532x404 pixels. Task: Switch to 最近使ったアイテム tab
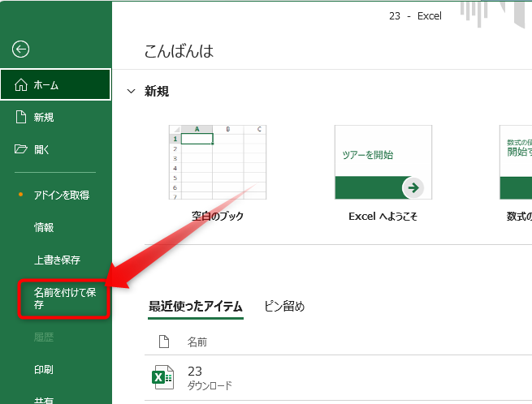point(196,307)
